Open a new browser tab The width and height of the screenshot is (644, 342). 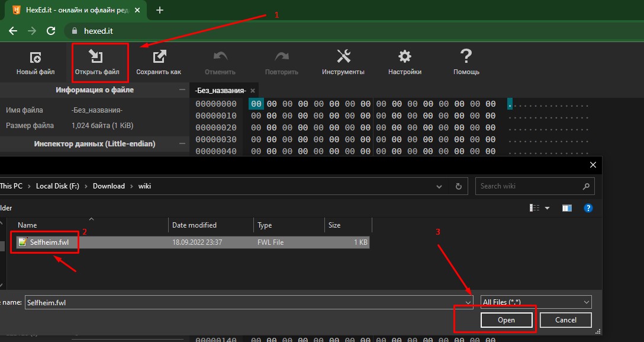click(160, 10)
